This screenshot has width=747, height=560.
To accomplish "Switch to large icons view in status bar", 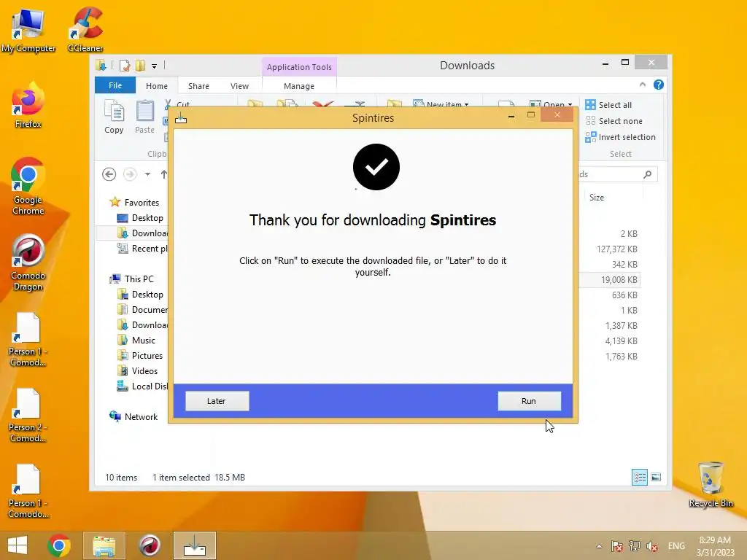I will (656, 477).
